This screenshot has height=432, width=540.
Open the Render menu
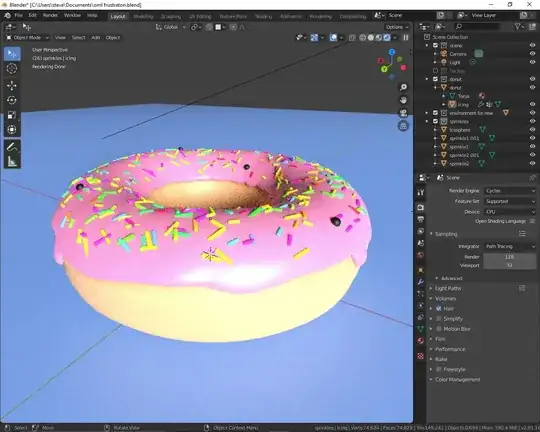coord(50,16)
